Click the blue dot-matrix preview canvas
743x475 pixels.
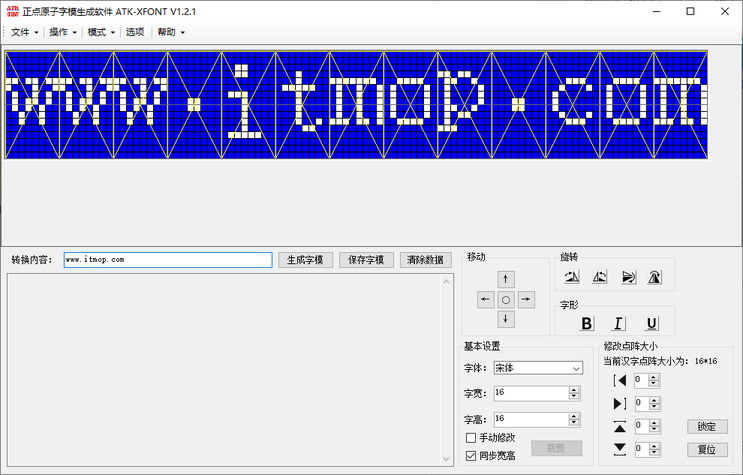(356, 104)
